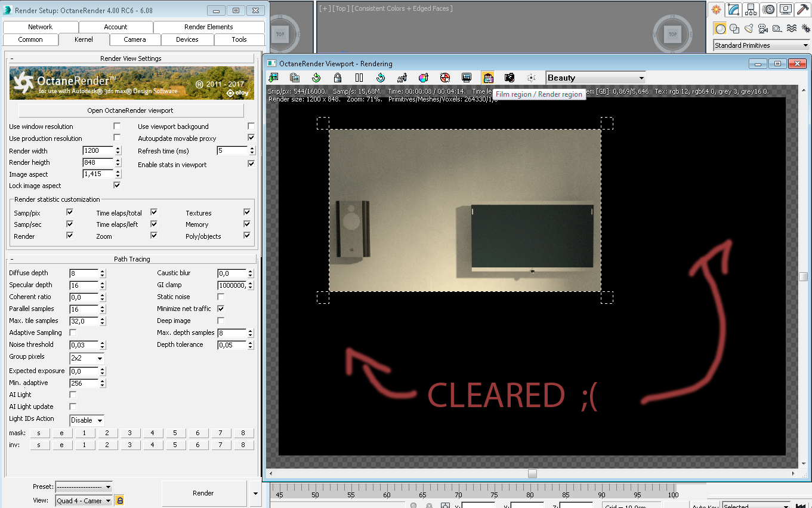Image resolution: width=812 pixels, height=508 pixels.
Task: Click the blue-green restart arrow after pause icon
Action: click(381, 78)
